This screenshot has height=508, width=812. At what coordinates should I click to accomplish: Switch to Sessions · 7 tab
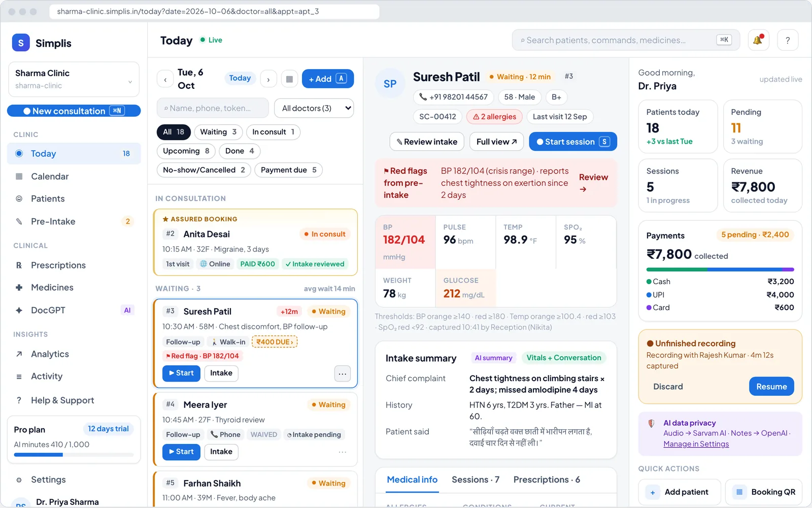[x=476, y=480]
